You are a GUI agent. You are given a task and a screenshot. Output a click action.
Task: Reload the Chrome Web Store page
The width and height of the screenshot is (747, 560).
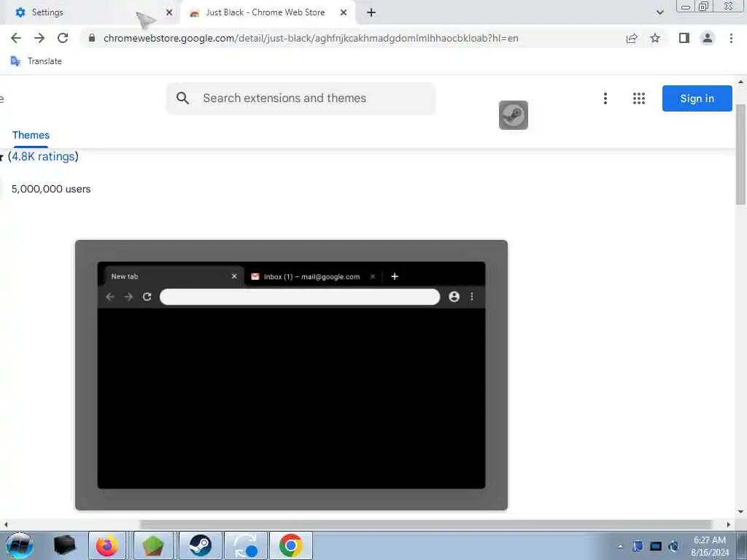tap(63, 38)
